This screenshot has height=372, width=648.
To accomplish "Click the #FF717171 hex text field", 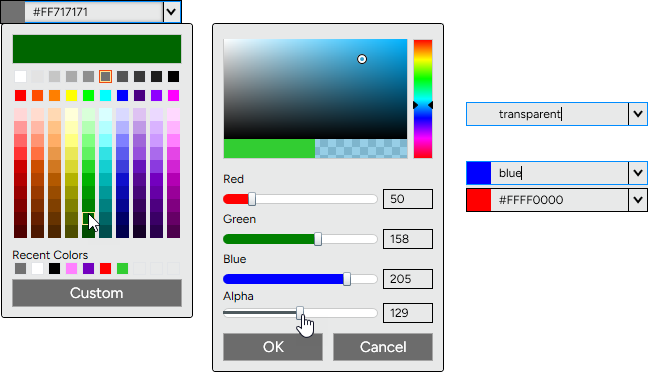I will 94,12.
